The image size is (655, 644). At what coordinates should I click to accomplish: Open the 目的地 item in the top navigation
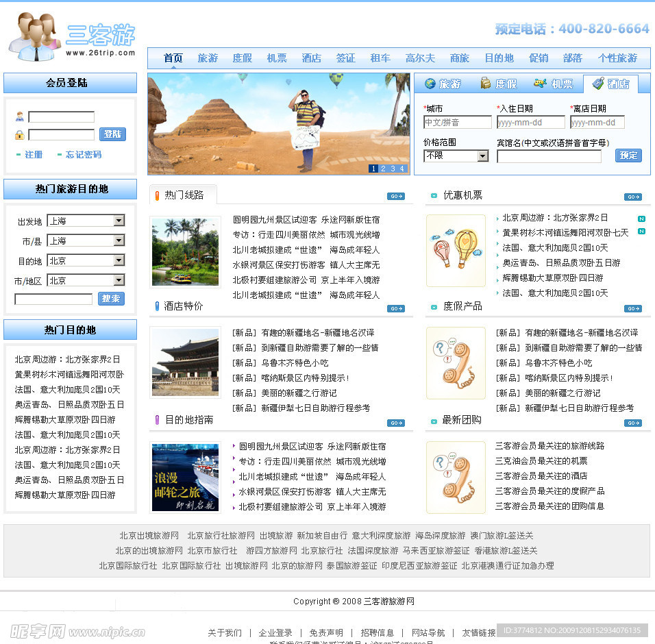[499, 58]
